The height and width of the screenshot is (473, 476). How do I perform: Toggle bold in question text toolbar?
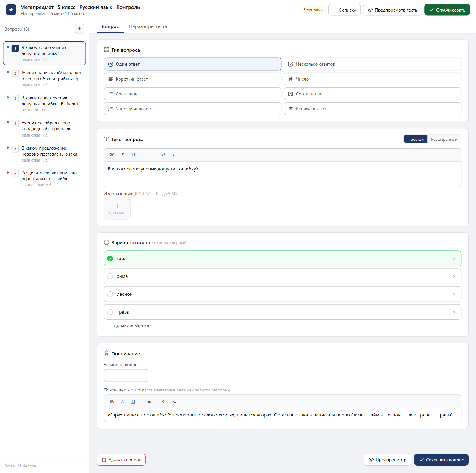click(x=112, y=155)
